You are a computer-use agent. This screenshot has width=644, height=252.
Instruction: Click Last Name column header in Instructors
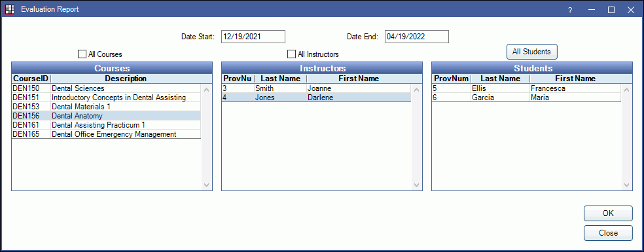(281, 79)
